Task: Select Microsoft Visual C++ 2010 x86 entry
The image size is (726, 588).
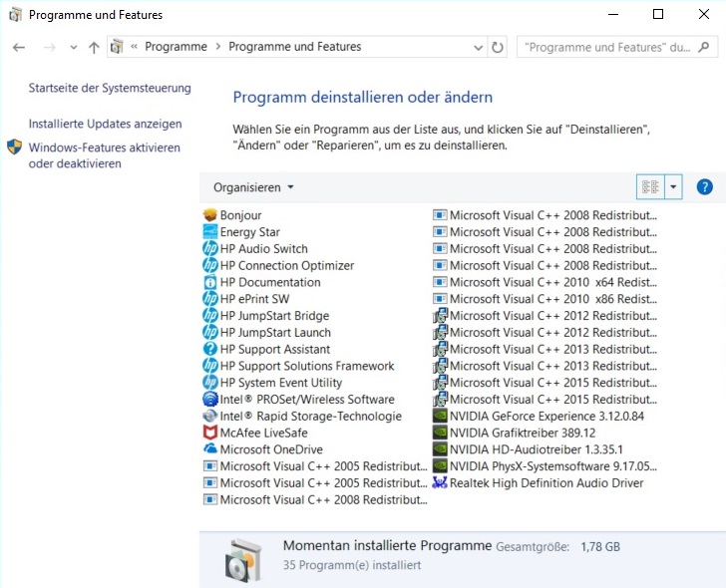Action: coord(544,299)
